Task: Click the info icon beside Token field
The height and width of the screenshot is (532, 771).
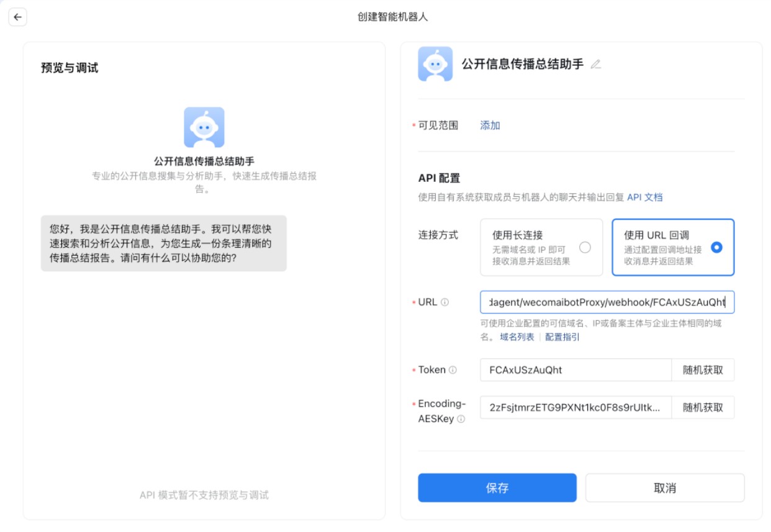Action: click(451, 370)
